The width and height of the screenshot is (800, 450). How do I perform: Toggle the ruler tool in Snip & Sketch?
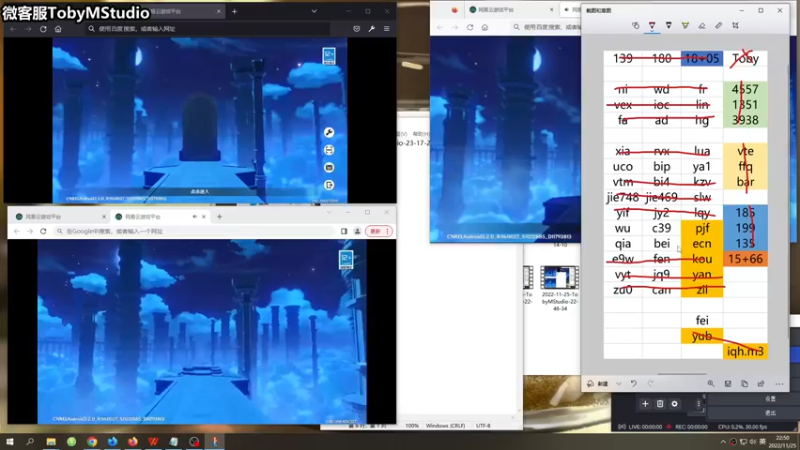[x=718, y=26]
